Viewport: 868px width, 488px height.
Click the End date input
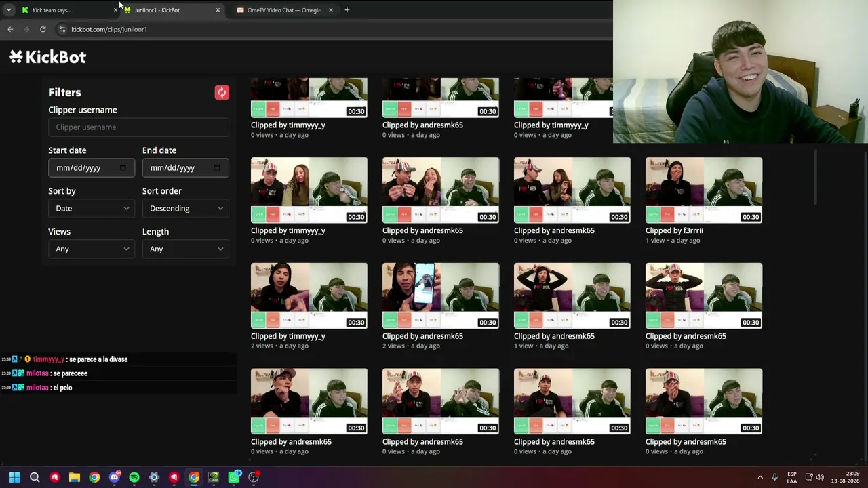point(186,168)
